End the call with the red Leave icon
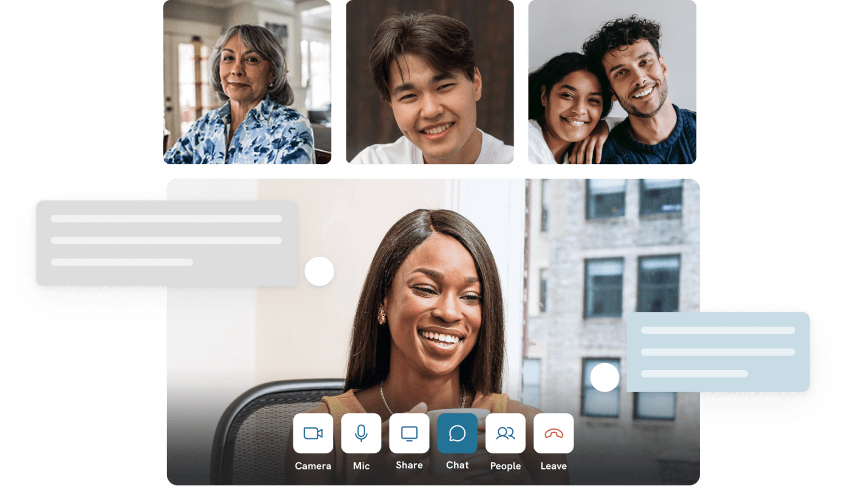The image size is (846, 504). coord(554,433)
